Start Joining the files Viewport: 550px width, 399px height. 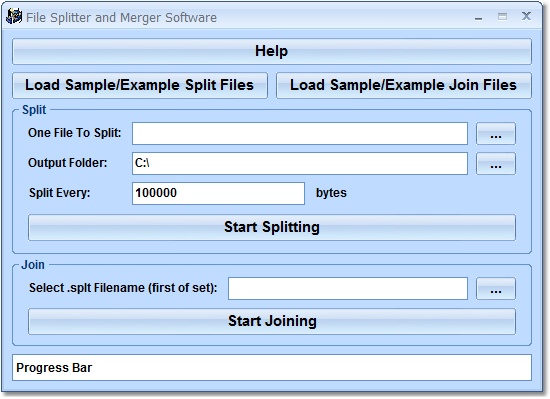pos(272,322)
